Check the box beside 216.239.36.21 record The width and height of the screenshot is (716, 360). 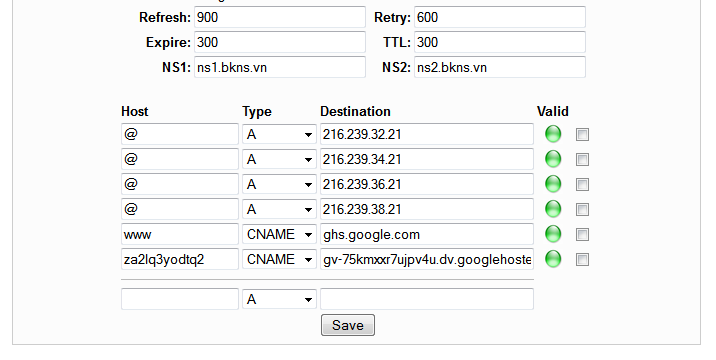coord(582,185)
